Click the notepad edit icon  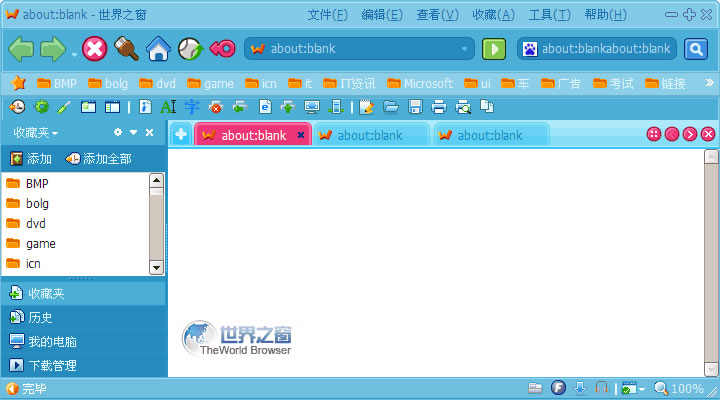tap(366, 107)
